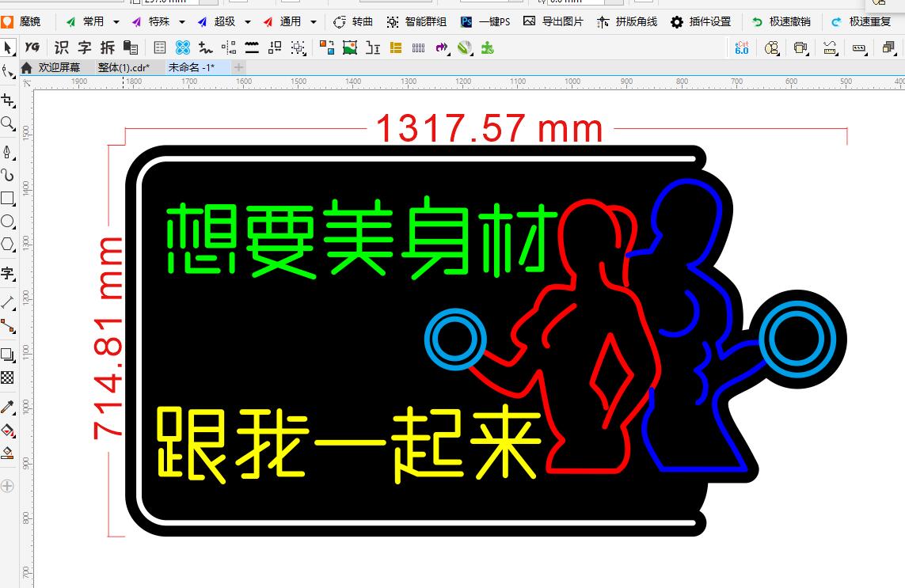Open the 超级 plugin menu
Viewport: 905px width, 588px height.
pyautogui.click(x=217, y=21)
